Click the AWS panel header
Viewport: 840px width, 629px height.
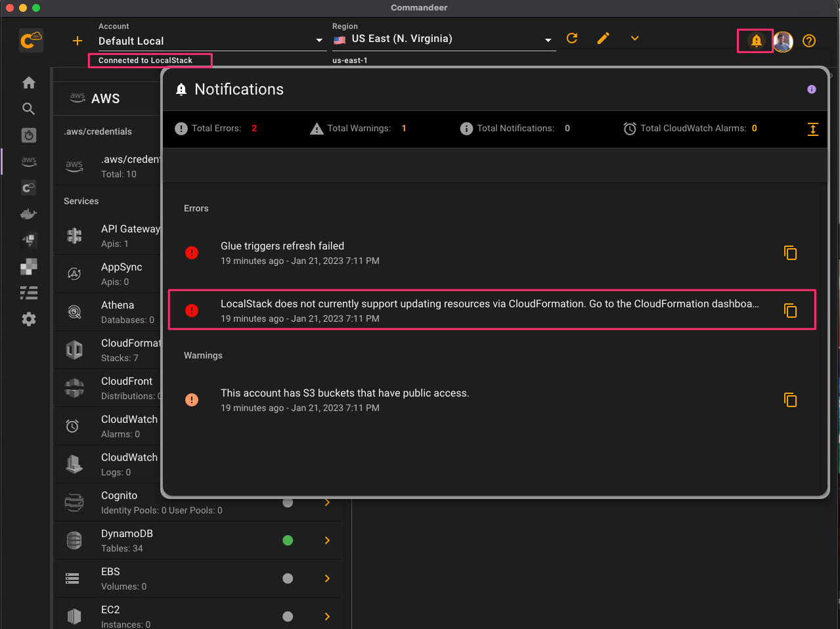(108, 98)
